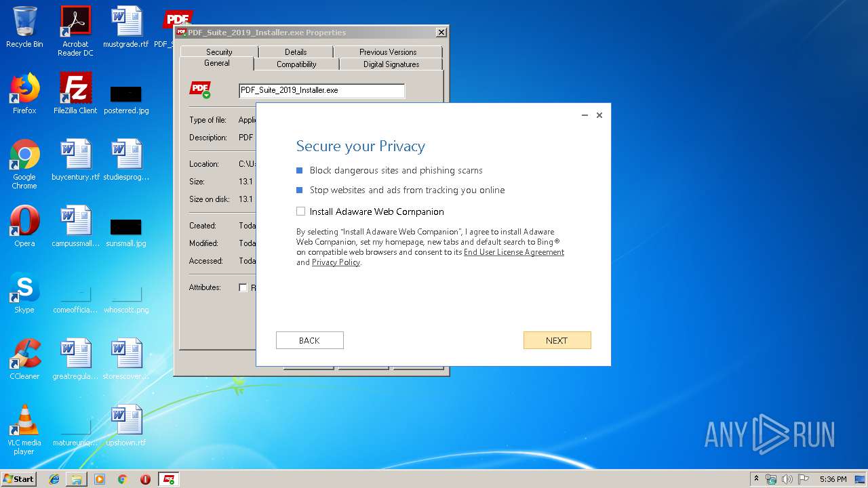Select the matureuniq... file icon
868x488 pixels.
point(75,432)
